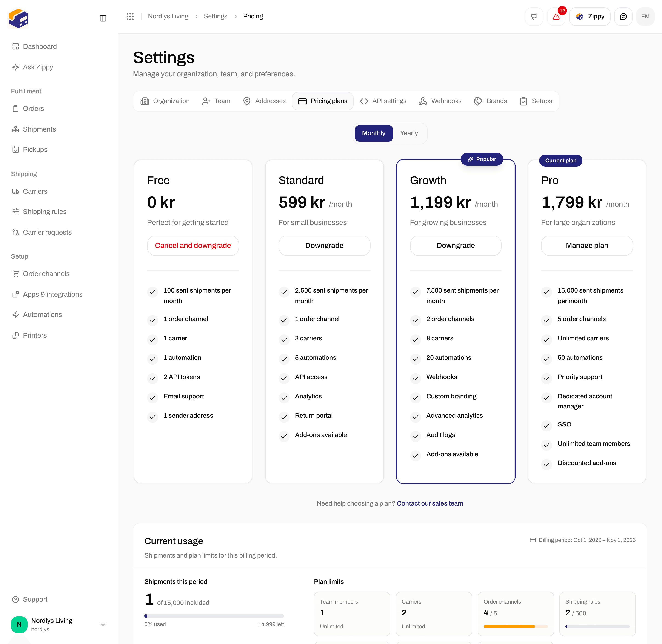Go to Orders in sidebar
This screenshot has height=644, width=662.
point(28,109)
